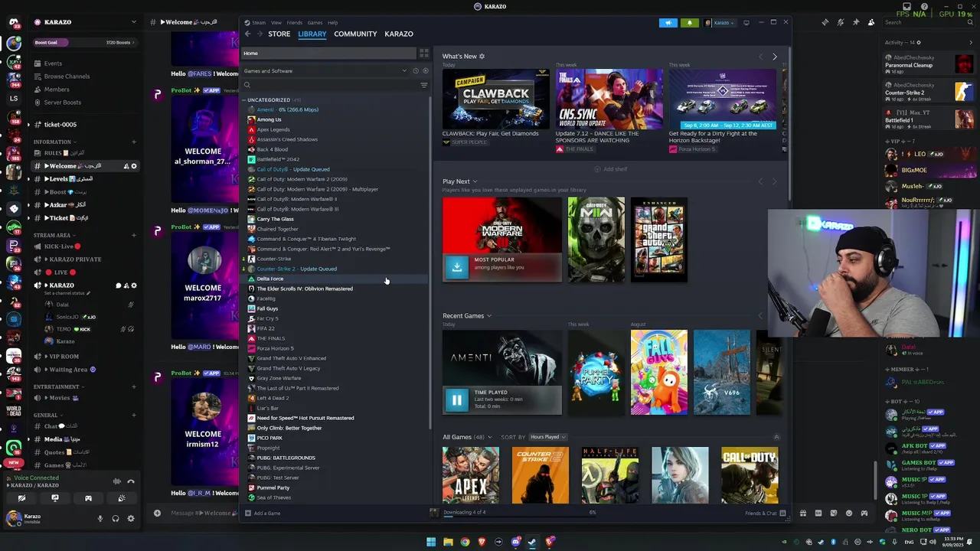
Task: Show next What's New items arrow
Action: pyautogui.click(x=774, y=57)
